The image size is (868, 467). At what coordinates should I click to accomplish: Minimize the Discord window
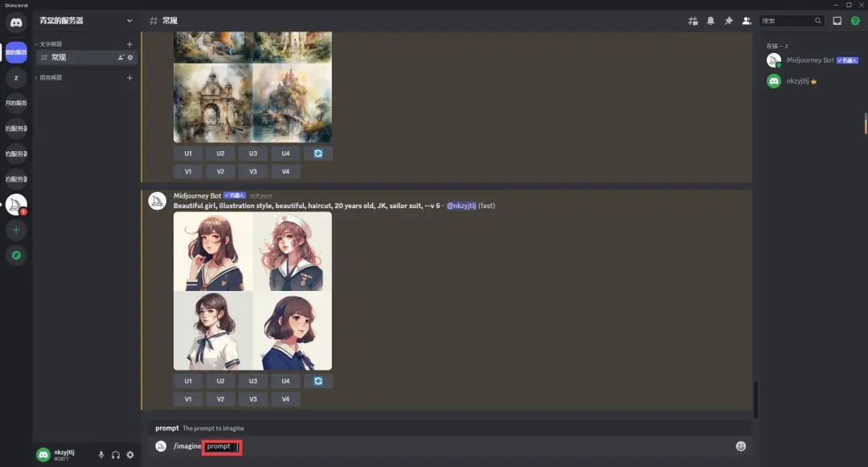click(836, 5)
